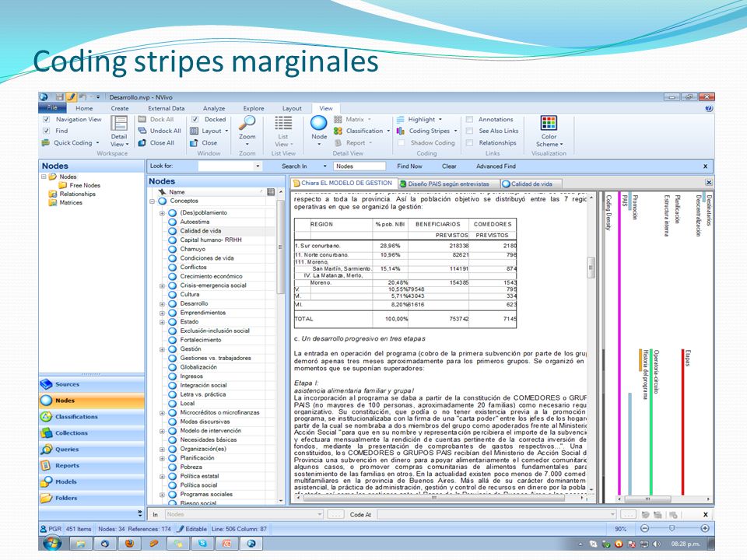Screen dimensions: 747x560
Task: Open the Sources navigation pane
Action: (92, 383)
